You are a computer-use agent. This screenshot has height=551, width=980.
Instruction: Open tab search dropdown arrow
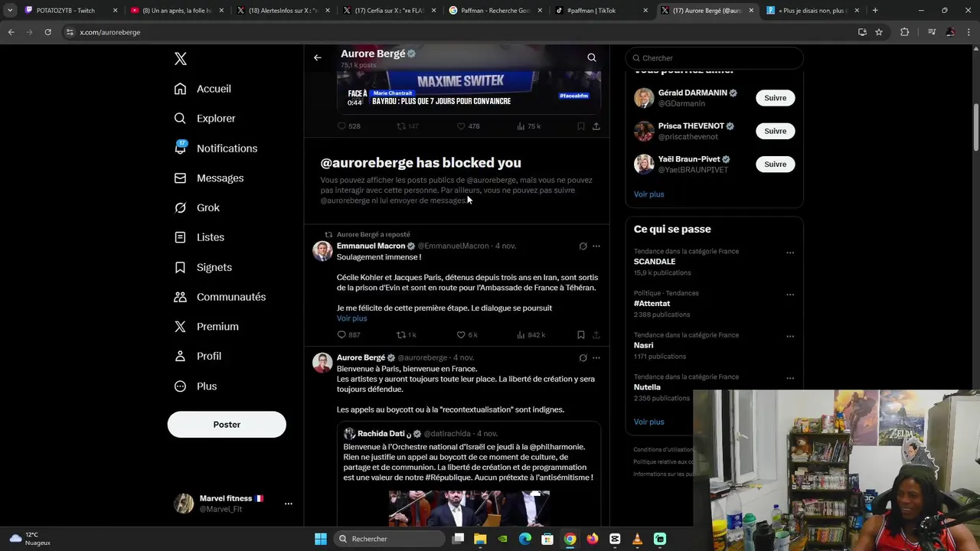point(9,11)
